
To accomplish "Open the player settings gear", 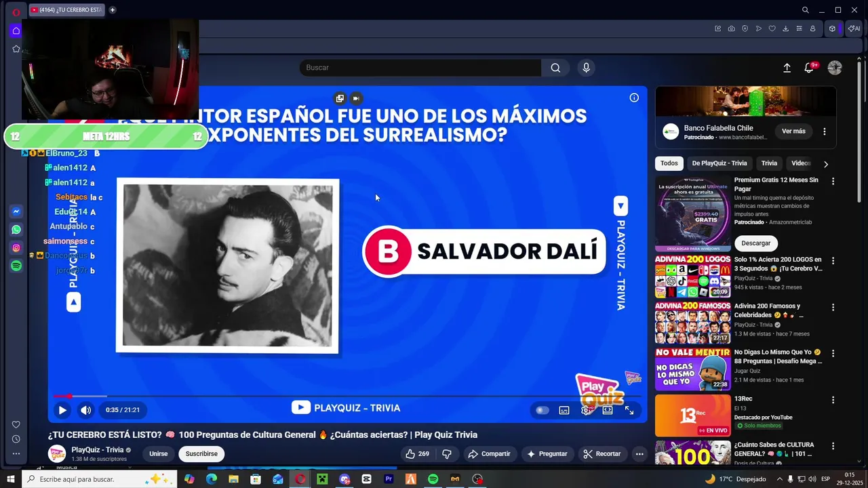I will 586,410.
